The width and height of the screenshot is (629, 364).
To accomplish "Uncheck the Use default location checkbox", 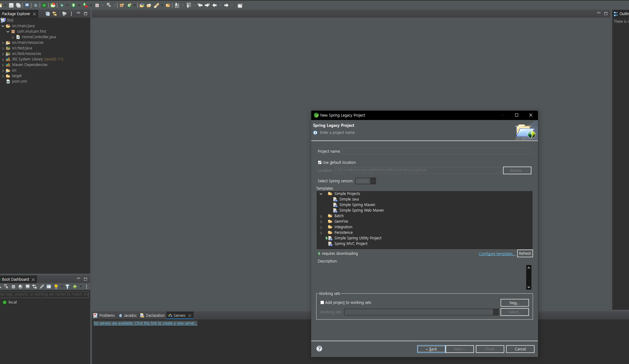I will 320,162.
